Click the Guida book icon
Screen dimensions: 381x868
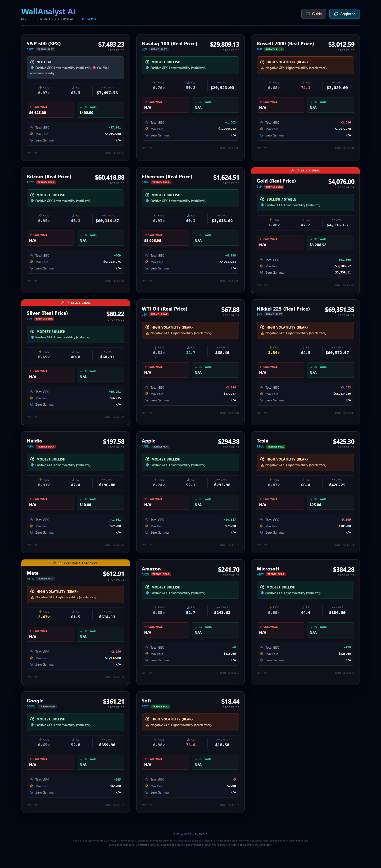[x=308, y=14]
